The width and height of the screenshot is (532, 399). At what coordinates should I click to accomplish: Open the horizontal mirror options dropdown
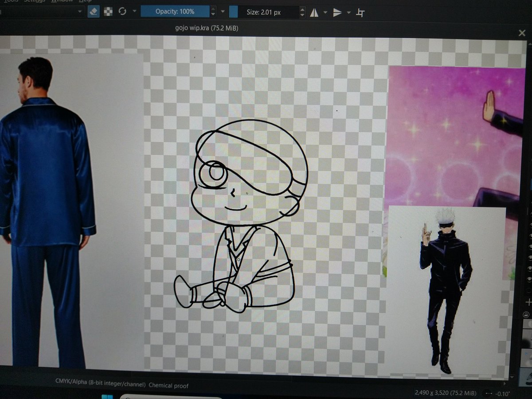325,12
